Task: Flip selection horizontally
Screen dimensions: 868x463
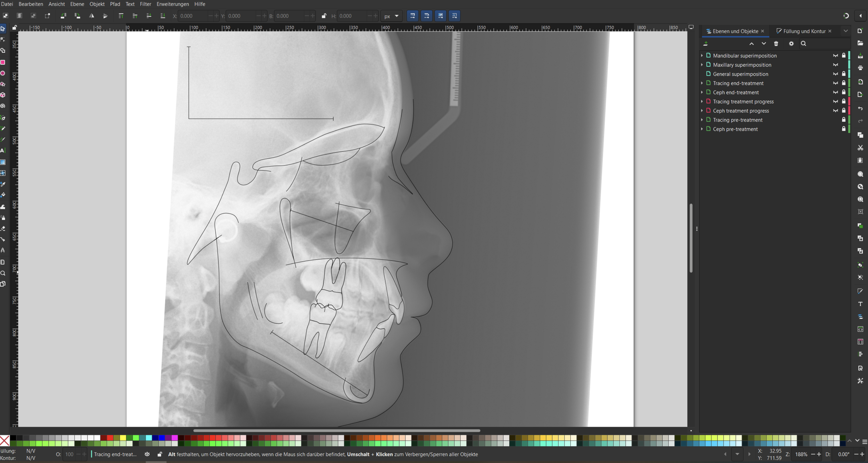Action: click(91, 16)
